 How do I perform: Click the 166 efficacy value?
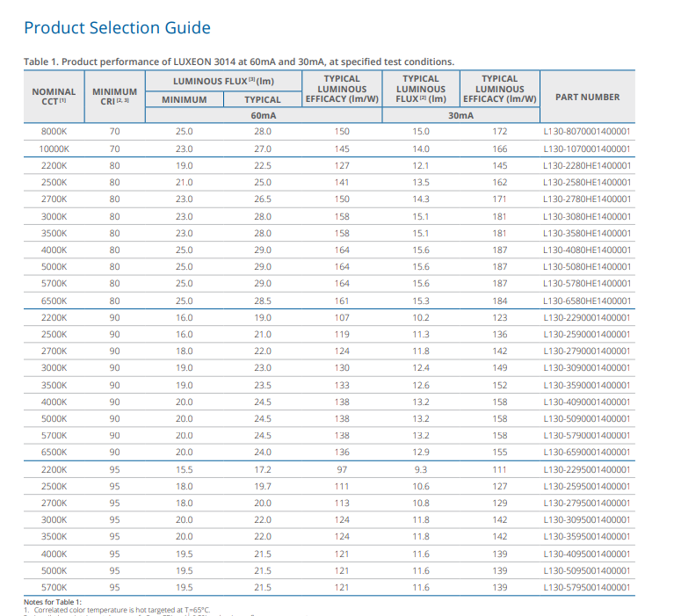[x=499, y=149]
